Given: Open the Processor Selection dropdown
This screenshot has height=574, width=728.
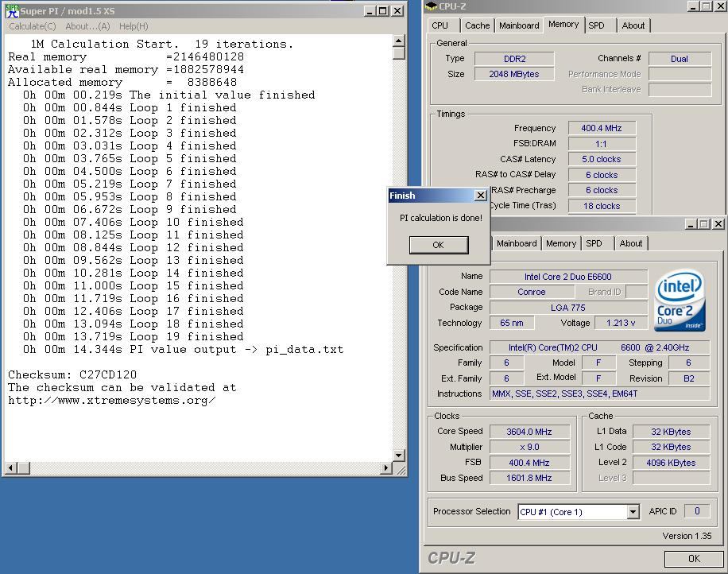Looking at the screenshot, I should pyautogui.click(x=633, y=512).
